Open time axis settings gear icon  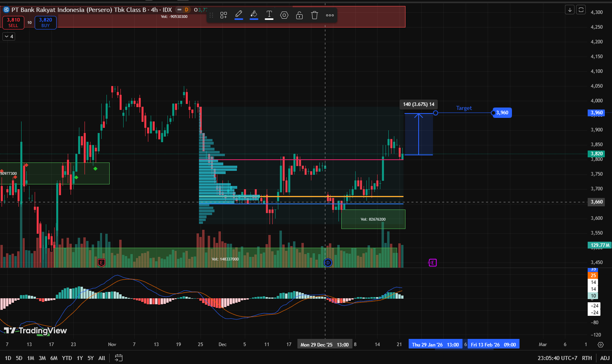[x=600, y=344]
